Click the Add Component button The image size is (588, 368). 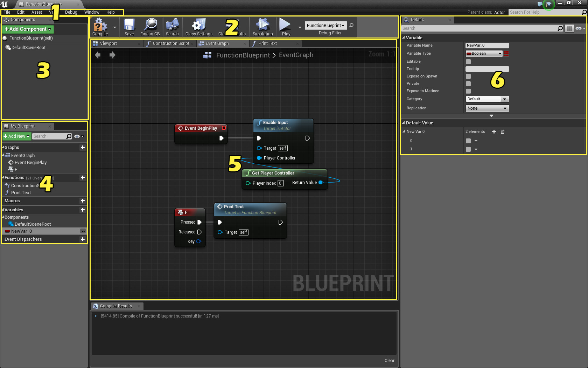coord(28,29)
